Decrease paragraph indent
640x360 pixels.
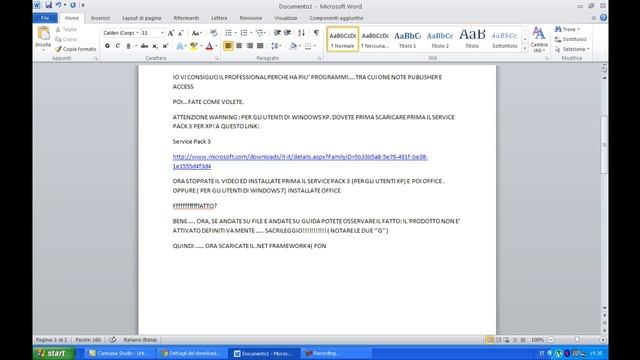click(x=277, y=33)
